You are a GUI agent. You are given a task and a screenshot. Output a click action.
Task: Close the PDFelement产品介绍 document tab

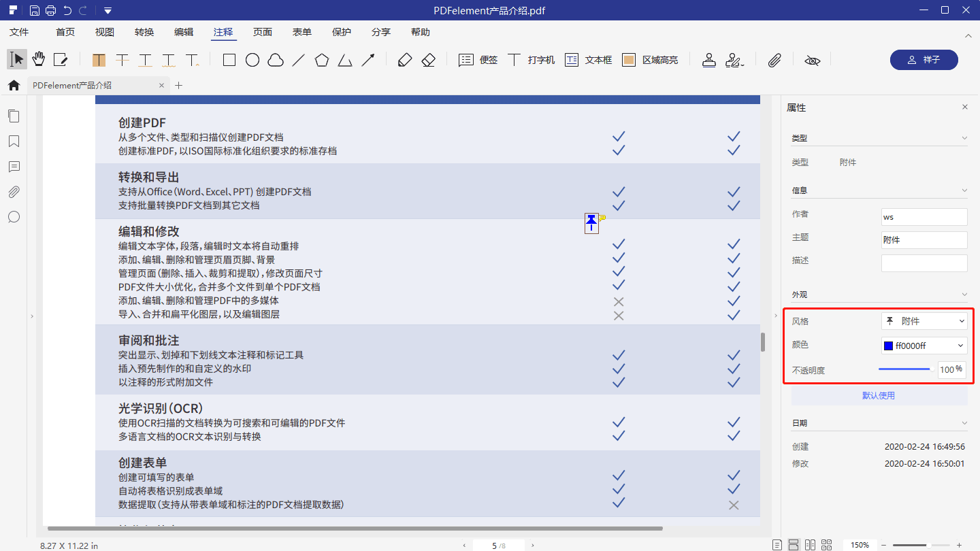tap(161, 86)
